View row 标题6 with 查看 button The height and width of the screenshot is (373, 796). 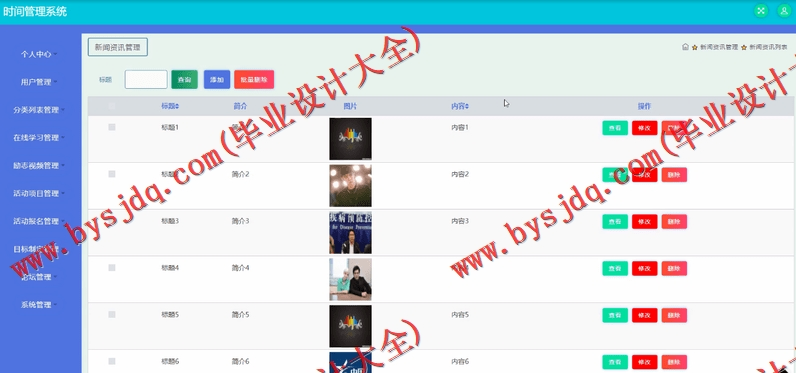[x=615, y=362]
